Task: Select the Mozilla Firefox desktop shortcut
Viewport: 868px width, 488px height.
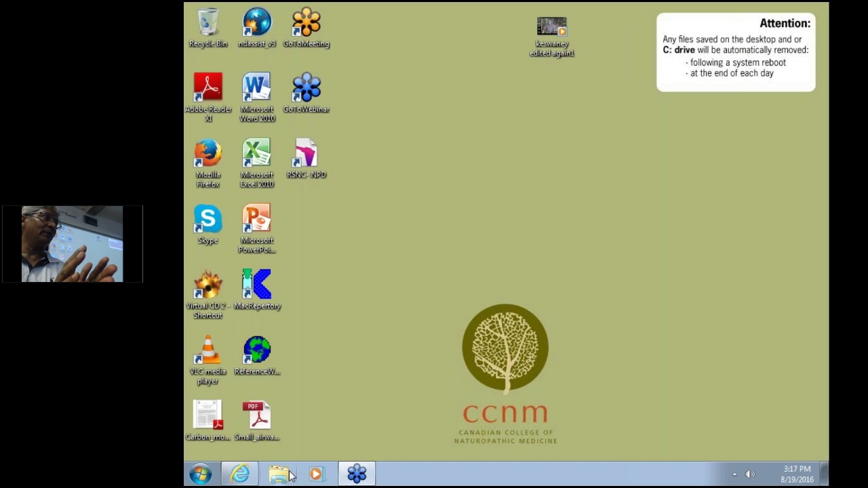Action: (x=208, y=163)
